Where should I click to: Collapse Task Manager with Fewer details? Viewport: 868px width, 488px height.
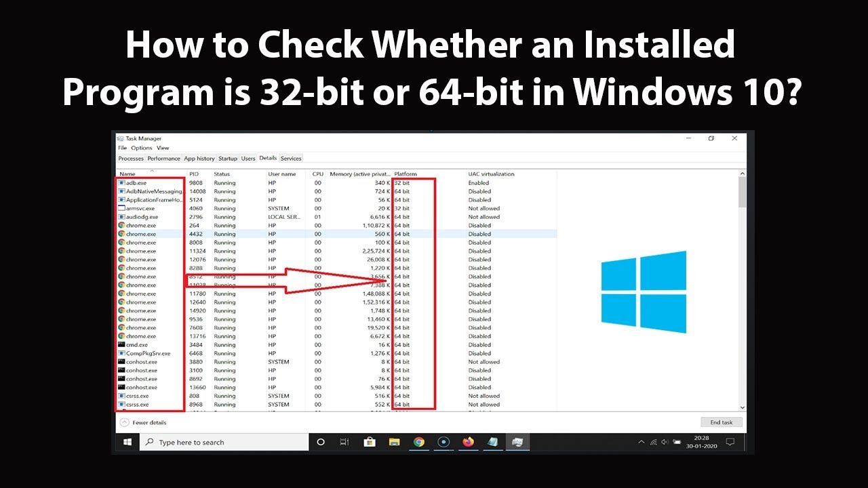pos(143,422)
